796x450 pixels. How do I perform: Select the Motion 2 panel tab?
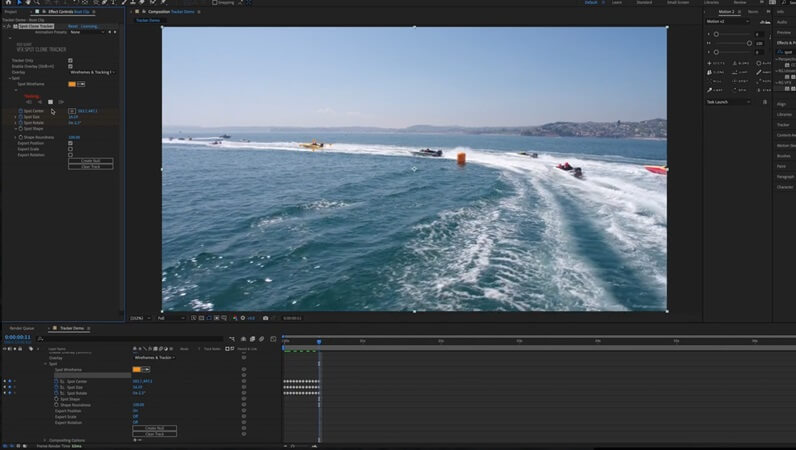click(x=726, y=12)
